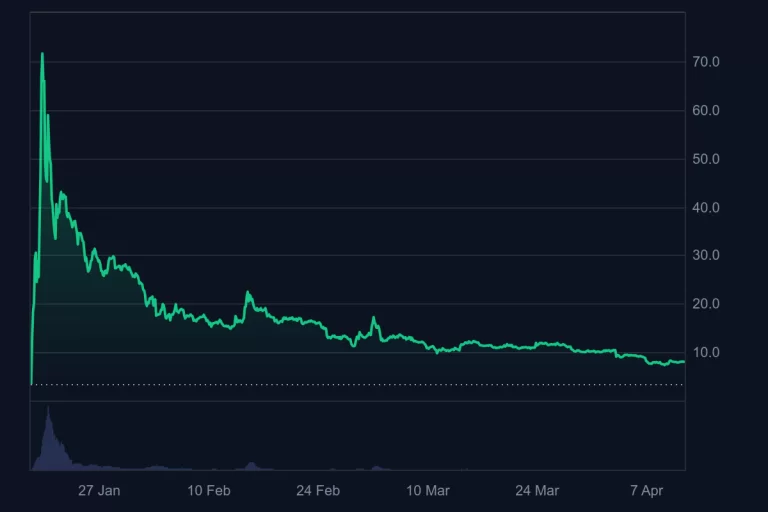
Task: Click the mid-February price spike above 20
Action: tap(248, 293)
